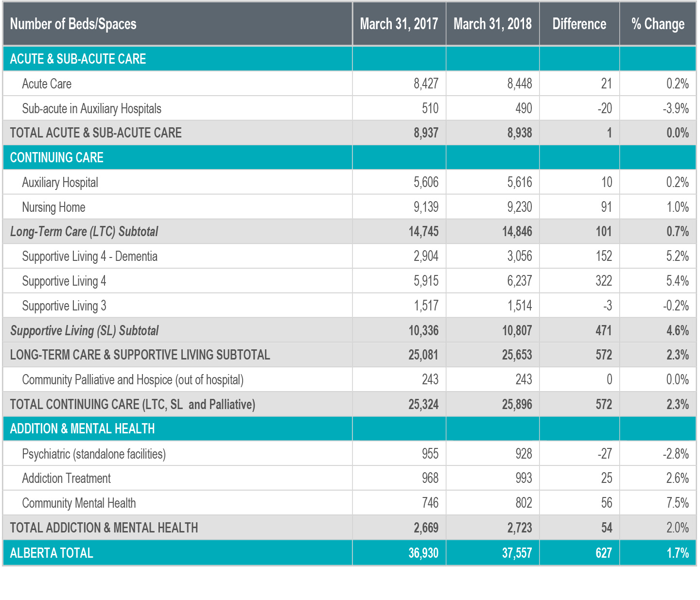This screenshot has height=600, width=700.
Task: Select the Alberta total value 37,557
Action: tap(517, 553)
